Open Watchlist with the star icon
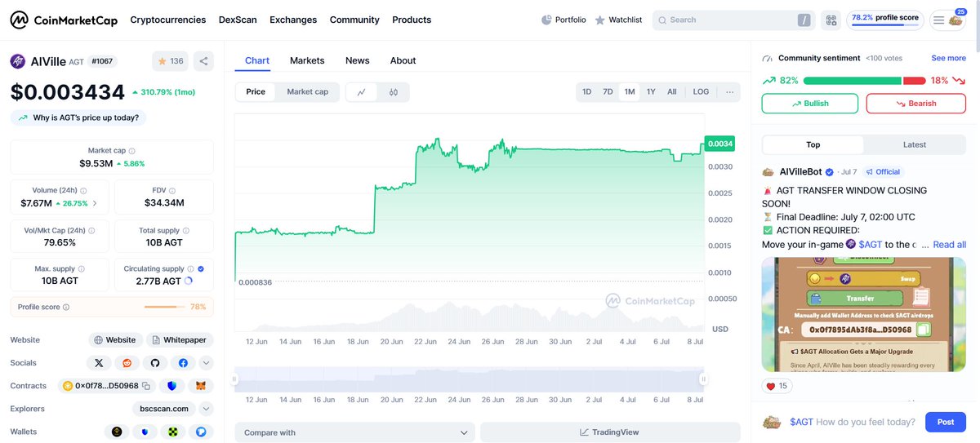This screenshot has width=980, height=443. click(x=618, y=20)
